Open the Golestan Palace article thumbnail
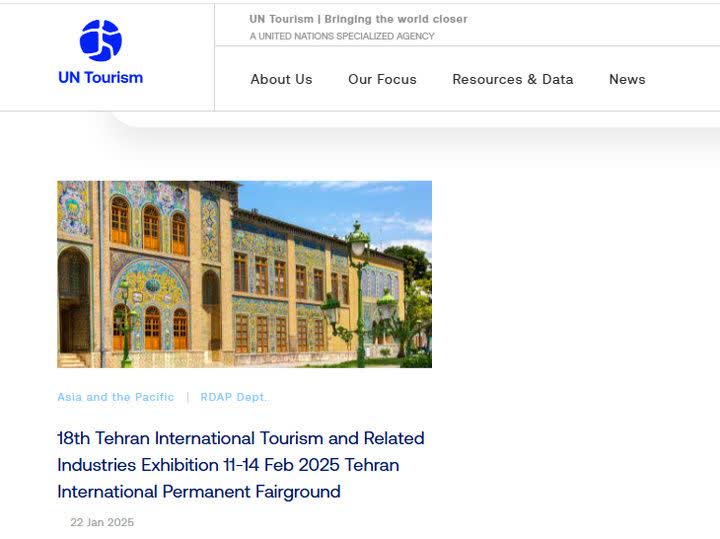Screen dimensions: 720x539 244,274
